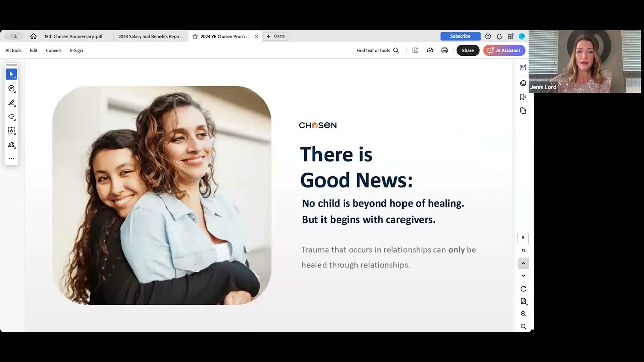
Task: Click the Create new tab button
Action: (x=276, y=36)
